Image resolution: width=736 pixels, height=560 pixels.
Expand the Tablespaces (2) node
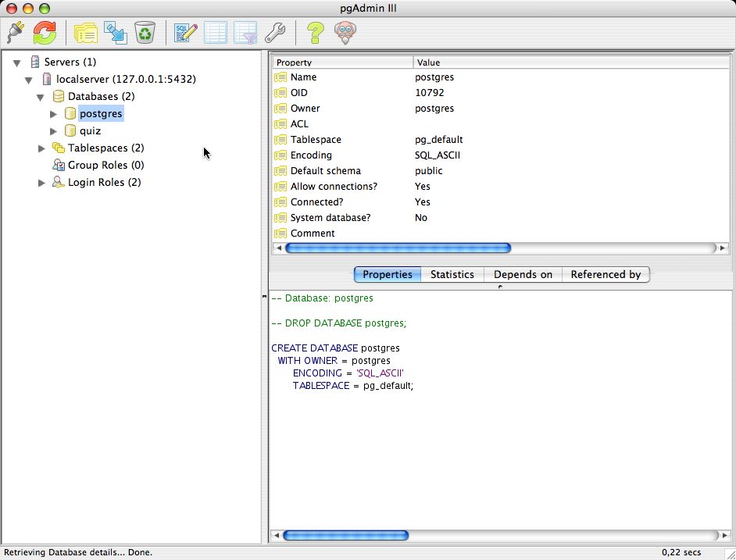coord(42,148)
